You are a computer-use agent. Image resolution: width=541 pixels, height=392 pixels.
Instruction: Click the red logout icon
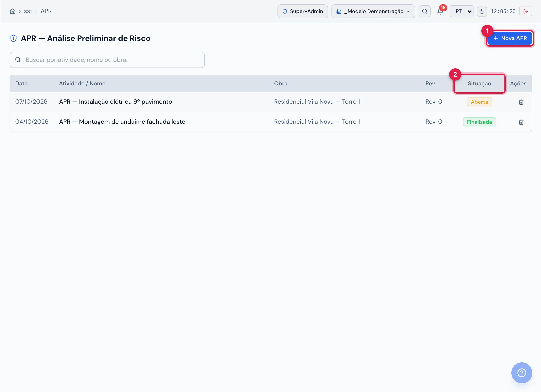pyautogui.click(x=526, y=11)
